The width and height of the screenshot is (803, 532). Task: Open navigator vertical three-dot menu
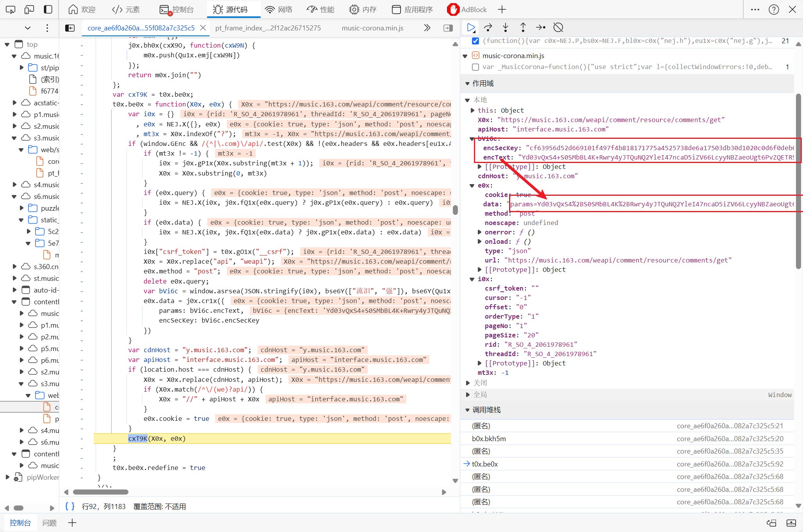coord(47,28)
